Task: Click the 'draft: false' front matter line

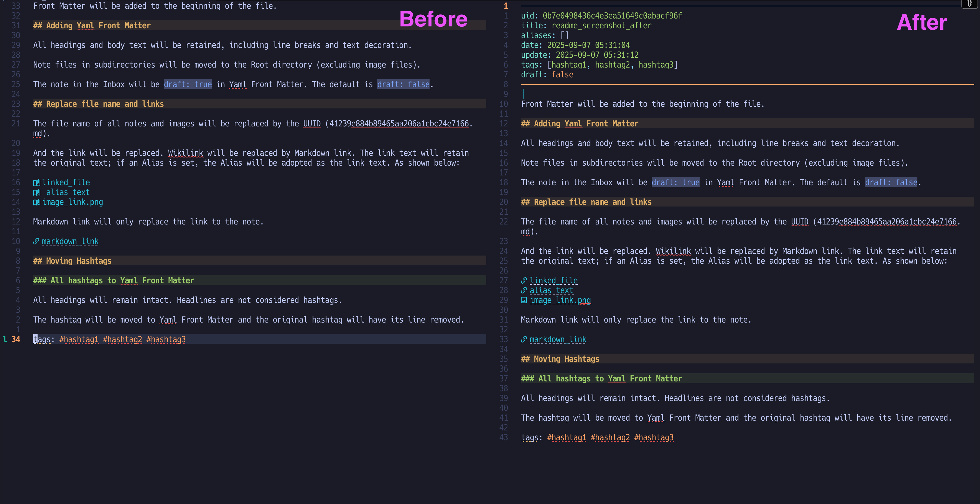Action: [547, 75]
